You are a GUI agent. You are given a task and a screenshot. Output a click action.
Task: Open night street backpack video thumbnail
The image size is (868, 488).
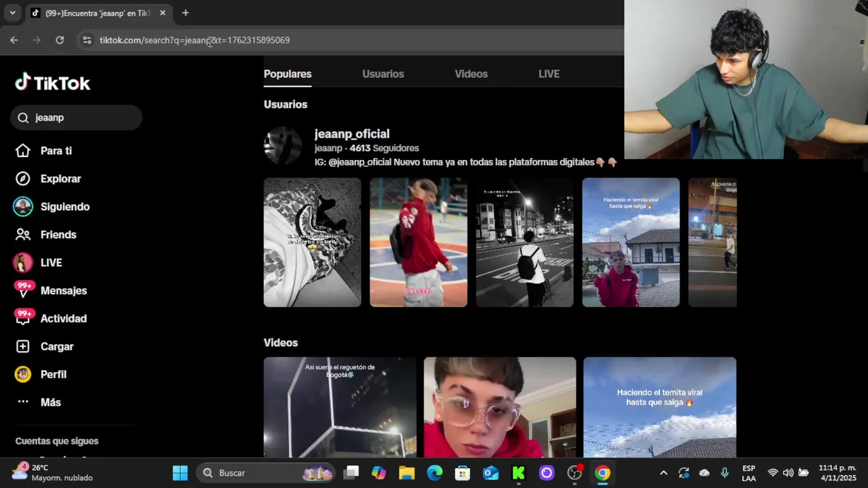[524, 242]
